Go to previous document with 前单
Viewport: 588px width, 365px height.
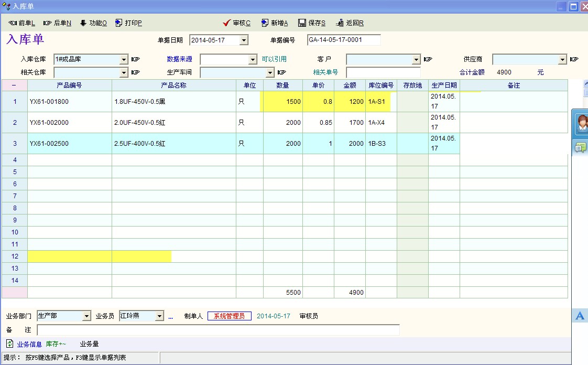22,23
